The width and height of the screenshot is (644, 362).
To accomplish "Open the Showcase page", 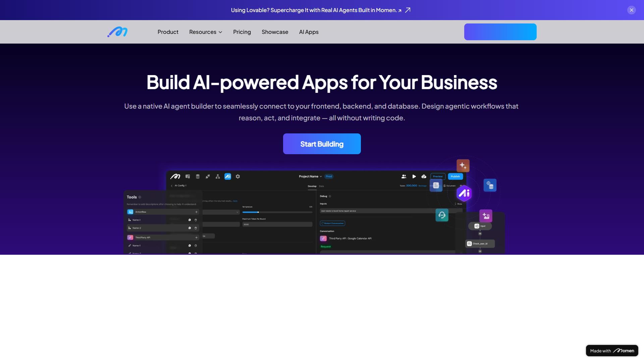I will tap(275, 32).
